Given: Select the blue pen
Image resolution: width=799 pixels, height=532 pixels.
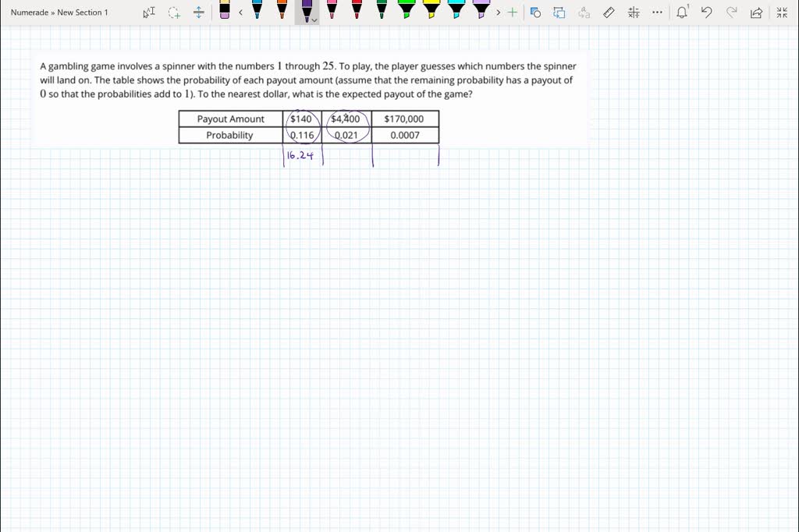Looking at the screenshot, I should [257, 10].
